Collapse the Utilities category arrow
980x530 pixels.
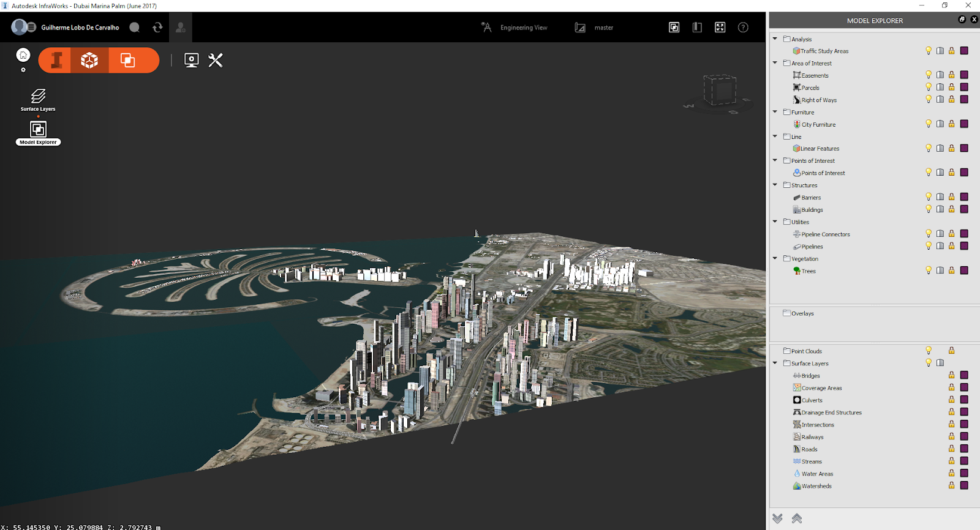coord(775,222)
